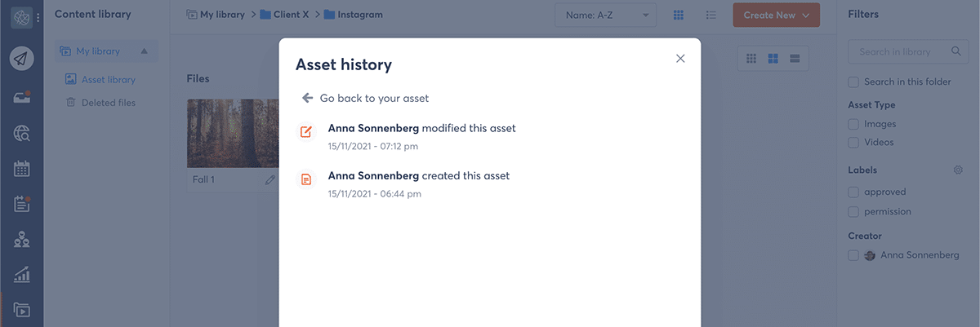
Task: Open Deleted files in the sidebar
Action: click(x=108, y=103)
